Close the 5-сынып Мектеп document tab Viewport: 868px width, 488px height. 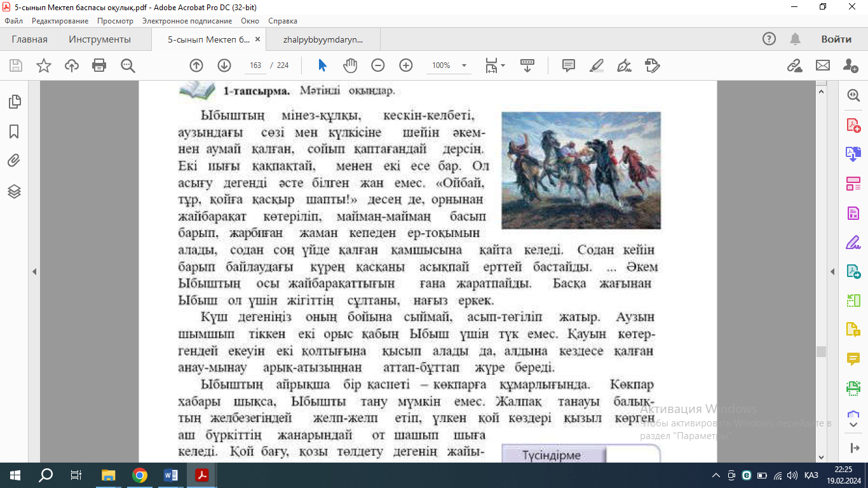click(x=257, y=39)
